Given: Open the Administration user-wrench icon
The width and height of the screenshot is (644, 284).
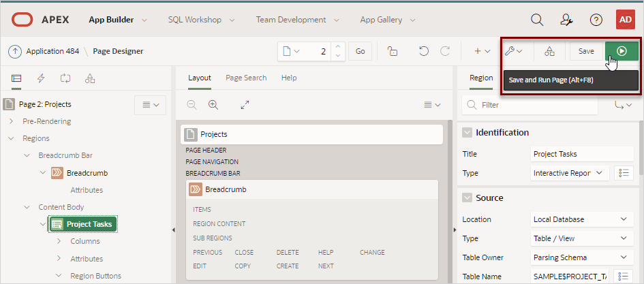Looking at the screenshot, I should click(x=566, y=20).
